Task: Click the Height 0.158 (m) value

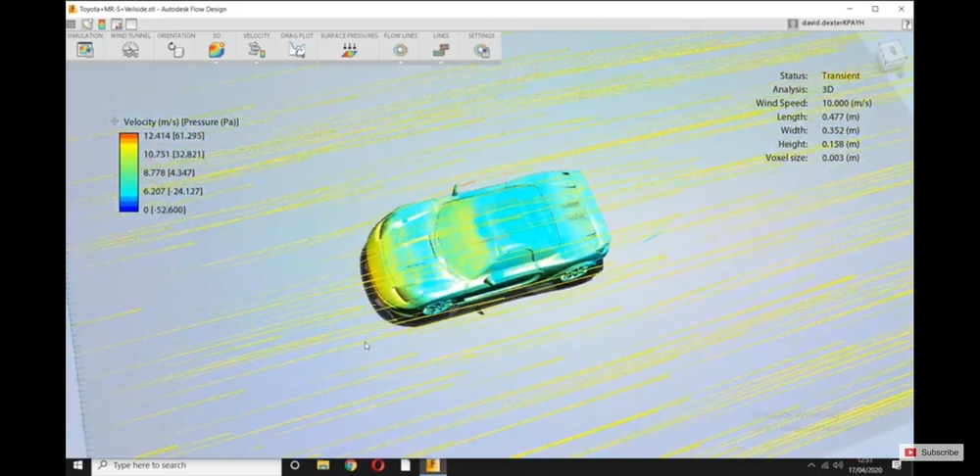Action: [841, 144]
